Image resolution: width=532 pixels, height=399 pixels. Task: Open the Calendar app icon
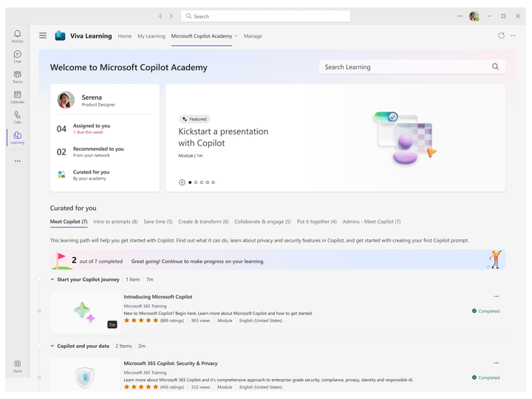pos(17,97)
